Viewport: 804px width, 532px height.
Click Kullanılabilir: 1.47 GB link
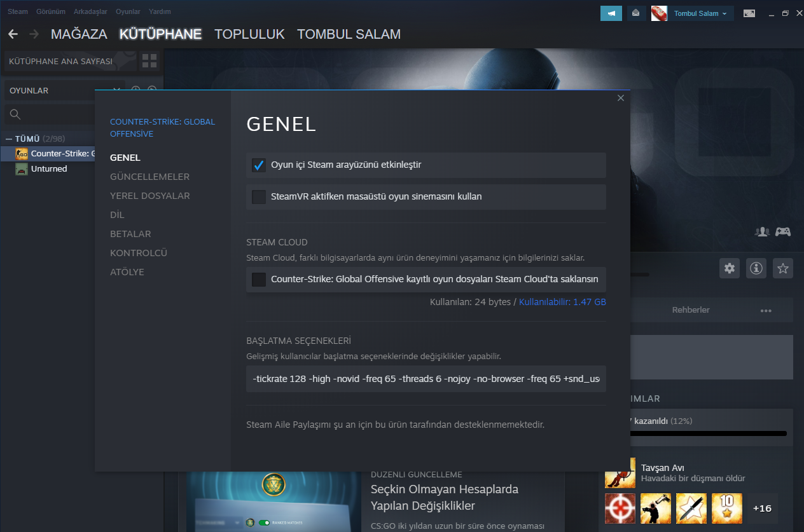[x=562, y=302]
